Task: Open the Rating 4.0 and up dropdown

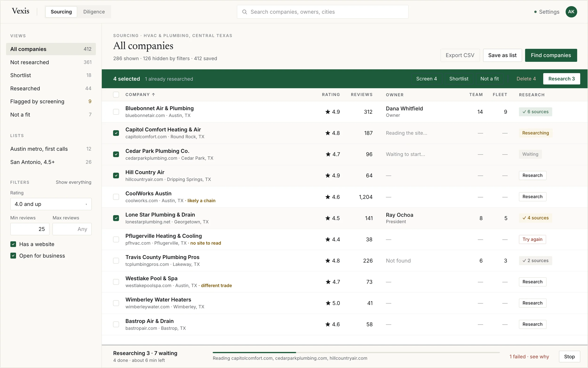Action: point(51,204)
